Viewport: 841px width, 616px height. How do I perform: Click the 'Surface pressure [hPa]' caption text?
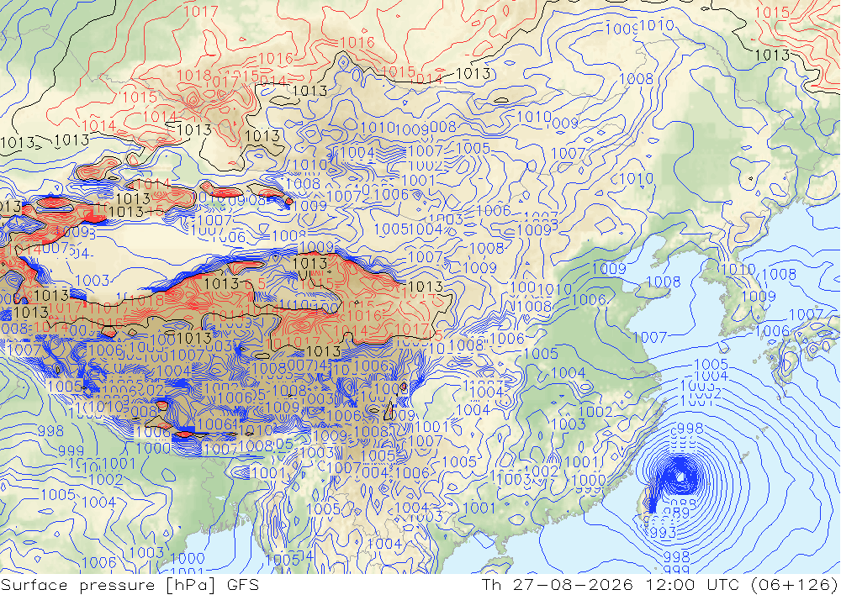109,585
